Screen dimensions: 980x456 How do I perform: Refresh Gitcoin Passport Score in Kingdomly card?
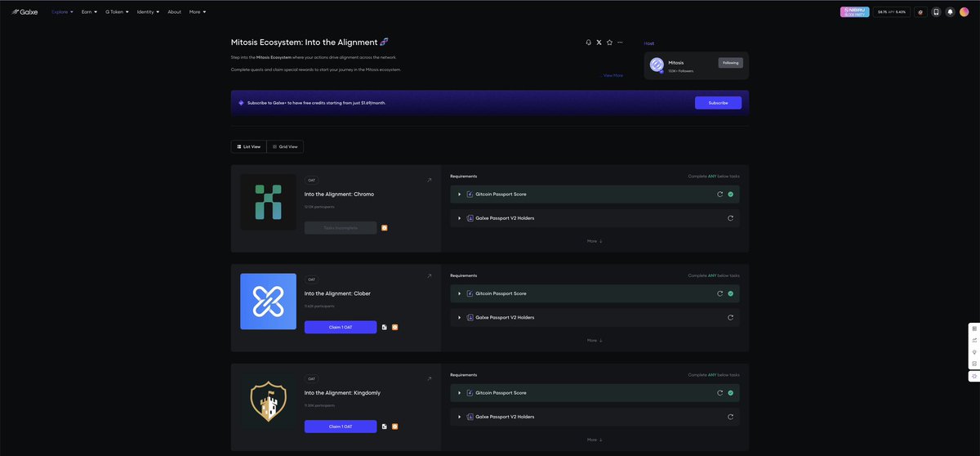(719, 393)
